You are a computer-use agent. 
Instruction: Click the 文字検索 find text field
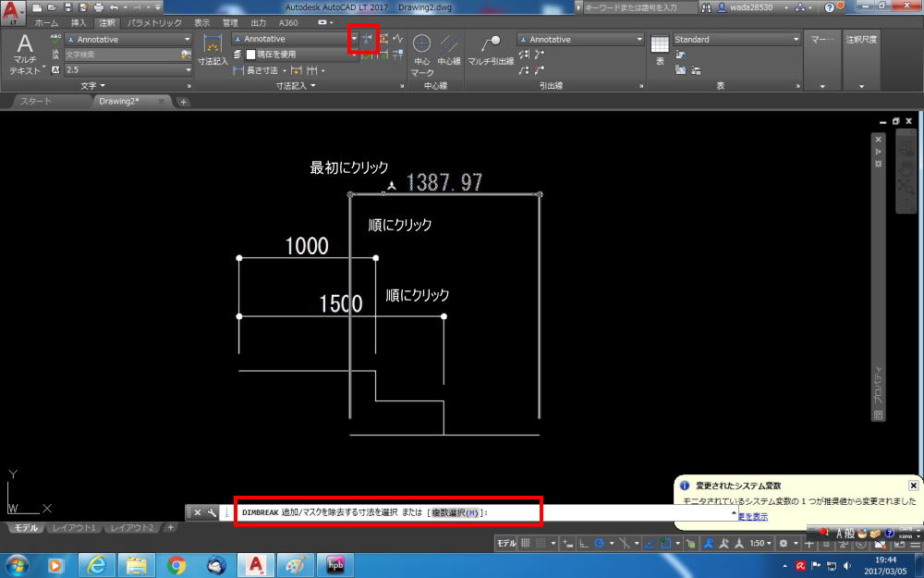[x=123, y=55]
